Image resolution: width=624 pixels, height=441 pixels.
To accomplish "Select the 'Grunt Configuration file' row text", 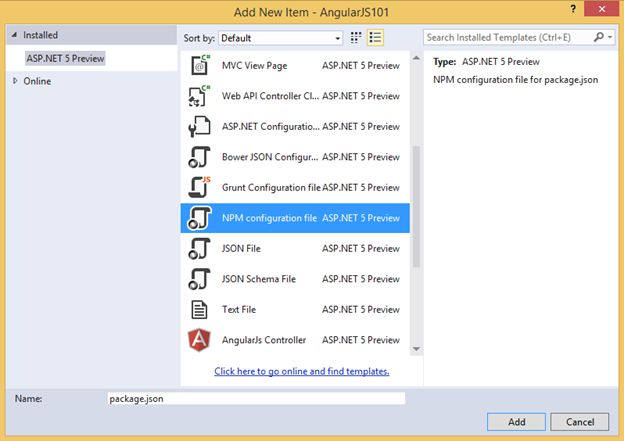I will (271, 187).
